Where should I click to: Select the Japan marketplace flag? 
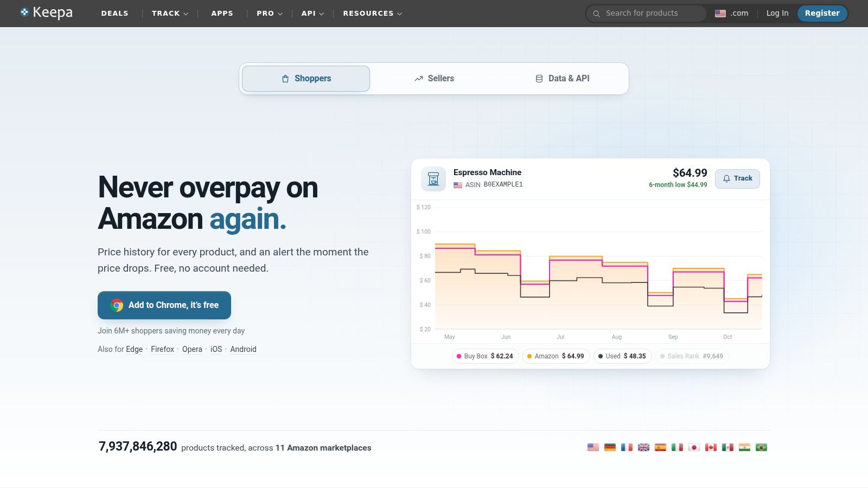pos(694,447)
